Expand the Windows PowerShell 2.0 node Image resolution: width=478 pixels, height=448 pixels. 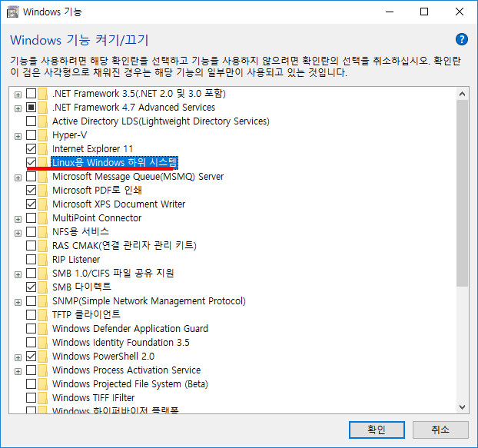tap(18, 357)
